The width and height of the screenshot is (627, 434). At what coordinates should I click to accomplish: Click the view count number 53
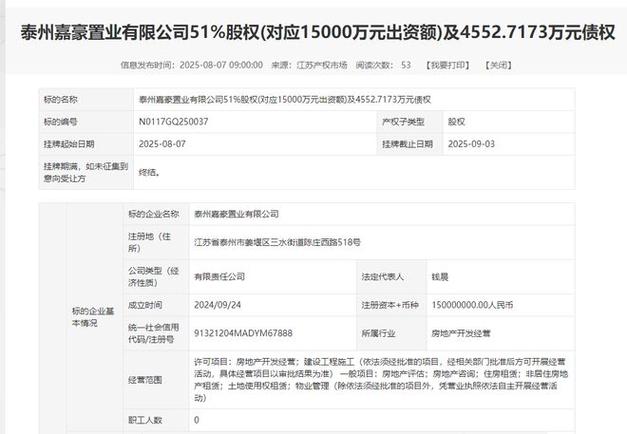coord(406,65)
